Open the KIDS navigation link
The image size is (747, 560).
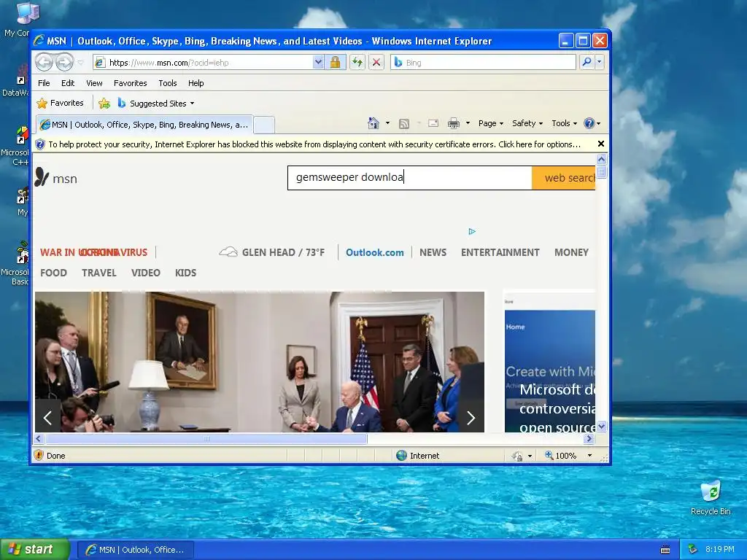[x=185, y=273]
